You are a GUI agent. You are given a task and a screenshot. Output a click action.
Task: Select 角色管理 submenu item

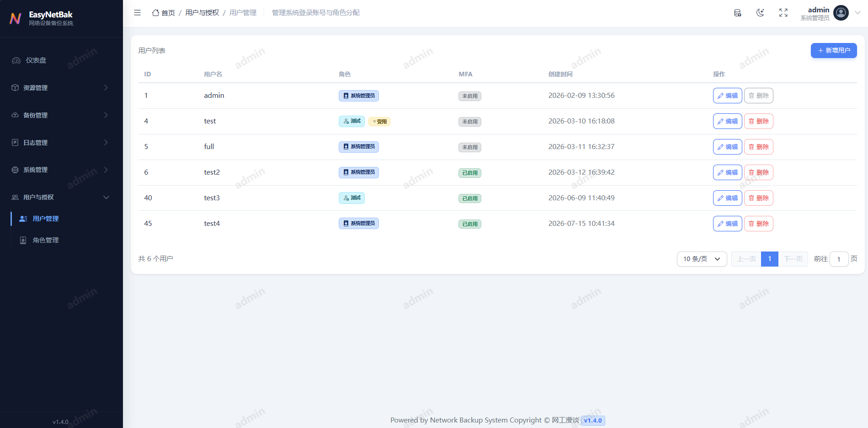[64, 240]
